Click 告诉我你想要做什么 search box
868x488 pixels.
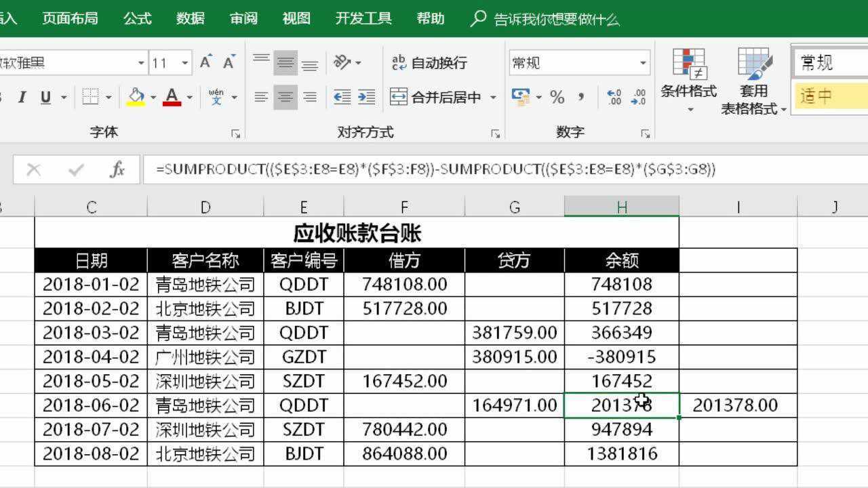546,19
